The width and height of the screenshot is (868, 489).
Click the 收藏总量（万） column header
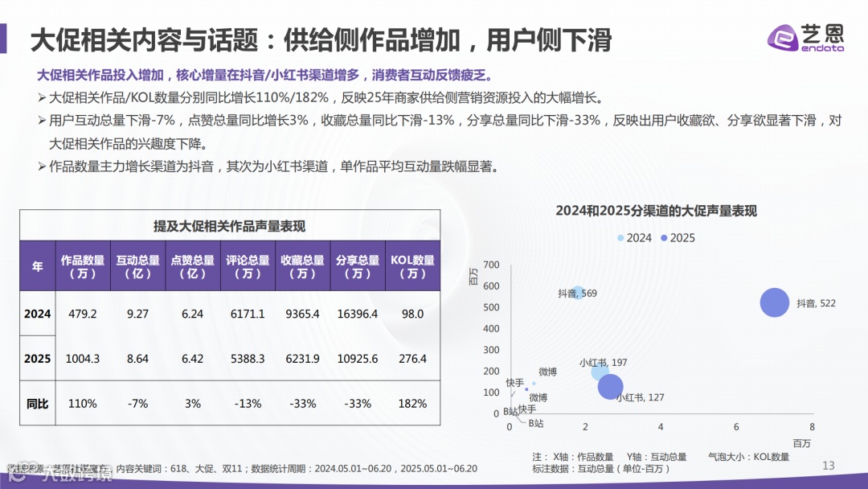point(302,266)
